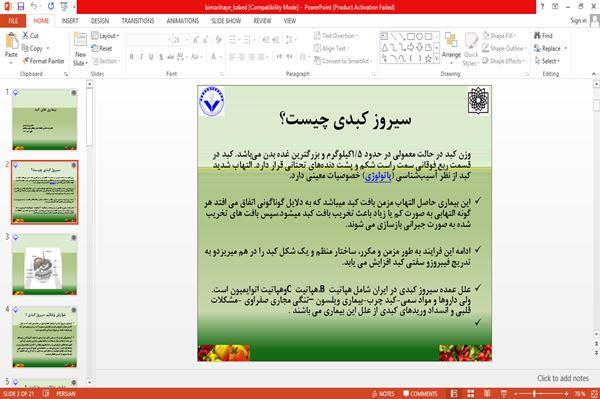This screenshot has width=600, height=399.
Task: Toggle the Notes pane in status bar
Action: [383, 394]
